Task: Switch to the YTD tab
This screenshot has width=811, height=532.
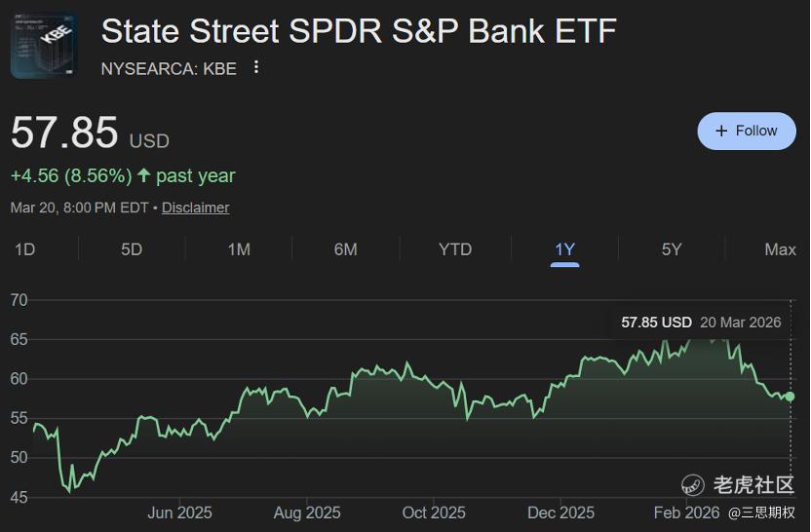Action: click(x=455, y=249)
